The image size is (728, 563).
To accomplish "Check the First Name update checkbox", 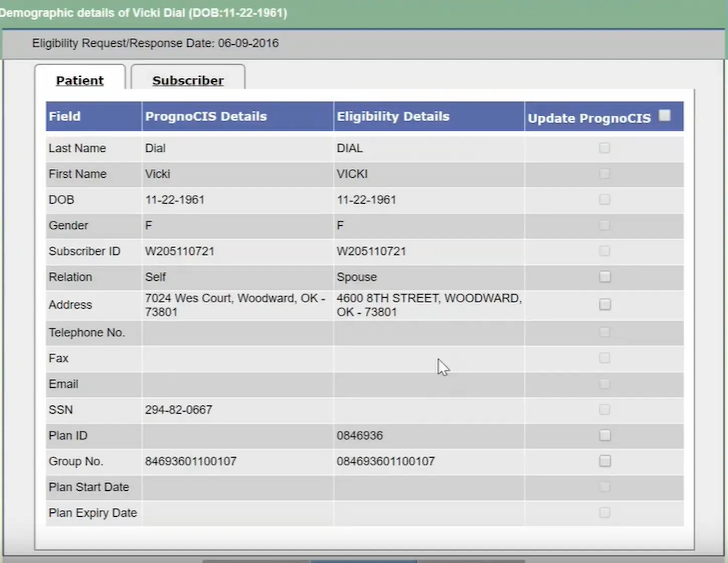I will click(x=604, y=174).
